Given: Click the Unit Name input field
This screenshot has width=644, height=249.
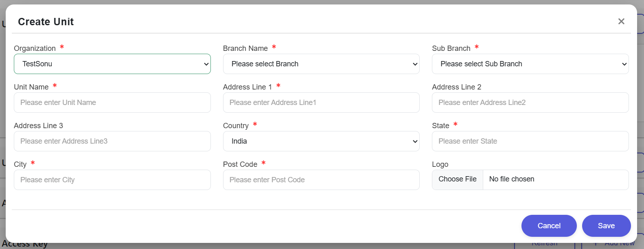Looking at the screenshot, I should click(x=112, y=103).
